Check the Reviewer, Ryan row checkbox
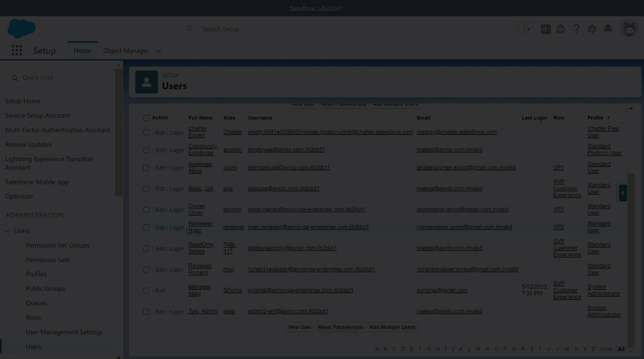This screenshot has width=644, height=359. pyautogui.click(x=146, y=227)
